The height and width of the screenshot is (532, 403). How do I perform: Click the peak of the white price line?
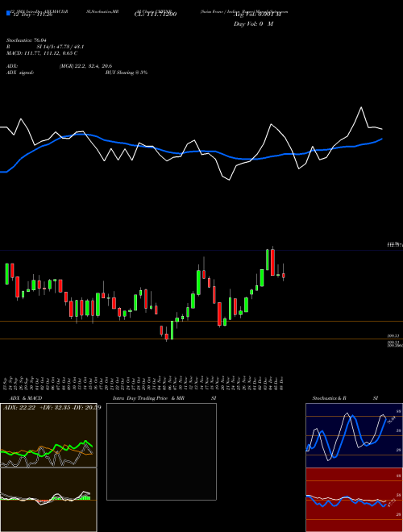(361, 107)
